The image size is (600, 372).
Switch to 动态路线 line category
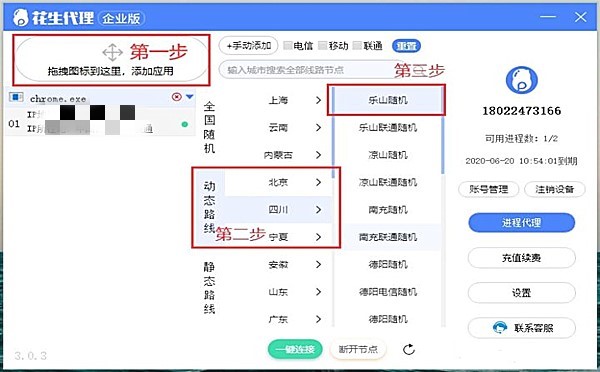point(209,207)
